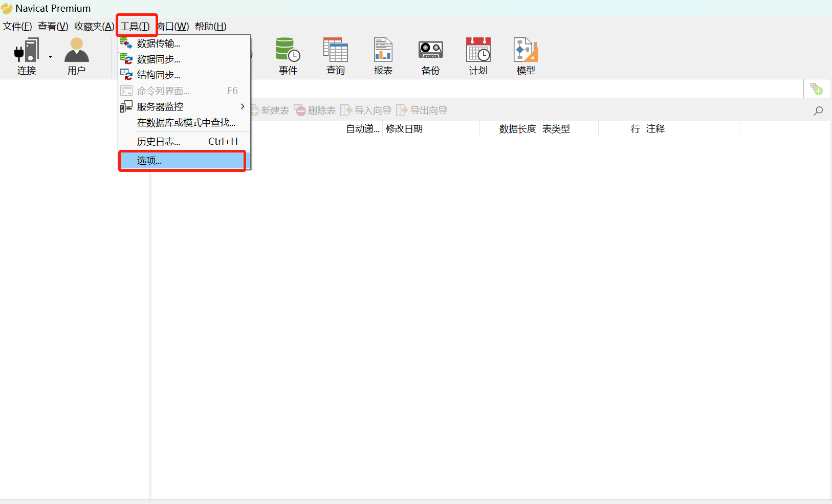Select the 备份 (Backup) icon
This screenshot has height=504, width=832.
pyautogui.click(x=430, y=55)
